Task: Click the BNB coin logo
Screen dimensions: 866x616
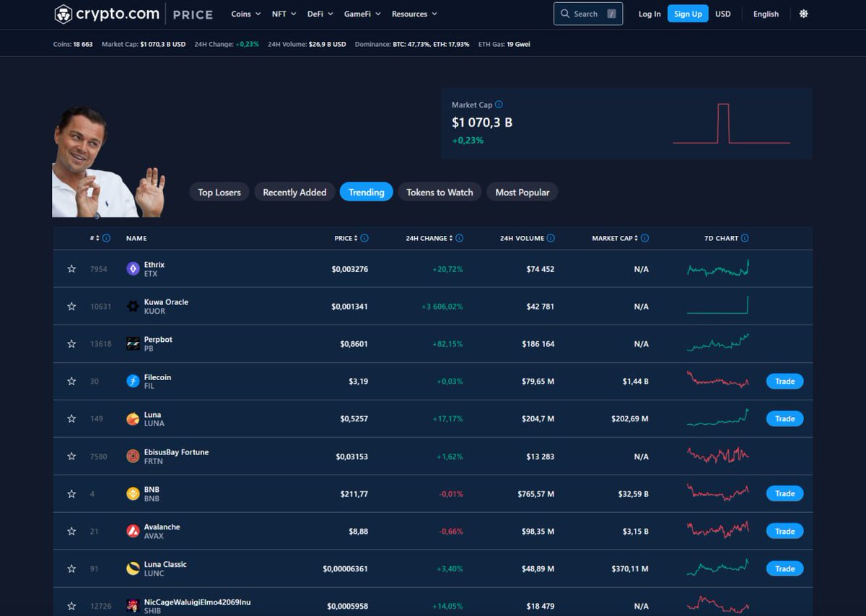Action: click(x=133, y=494)
